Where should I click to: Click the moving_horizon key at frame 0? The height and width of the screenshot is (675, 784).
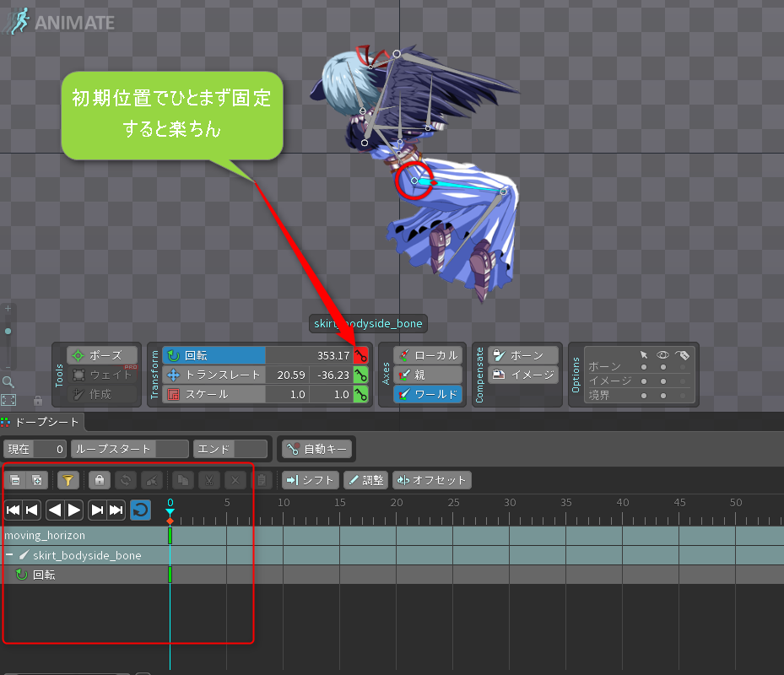click(170, 536)
